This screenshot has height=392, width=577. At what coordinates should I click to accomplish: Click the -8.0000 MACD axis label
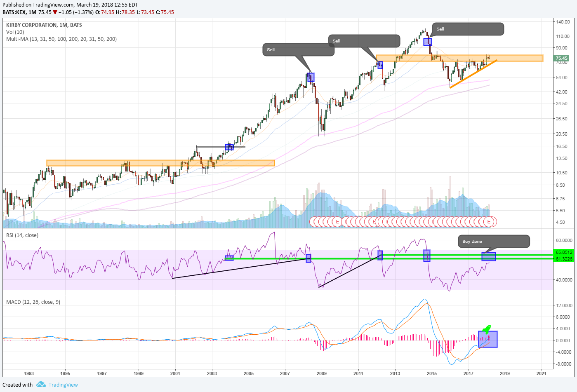coord(563,364)
